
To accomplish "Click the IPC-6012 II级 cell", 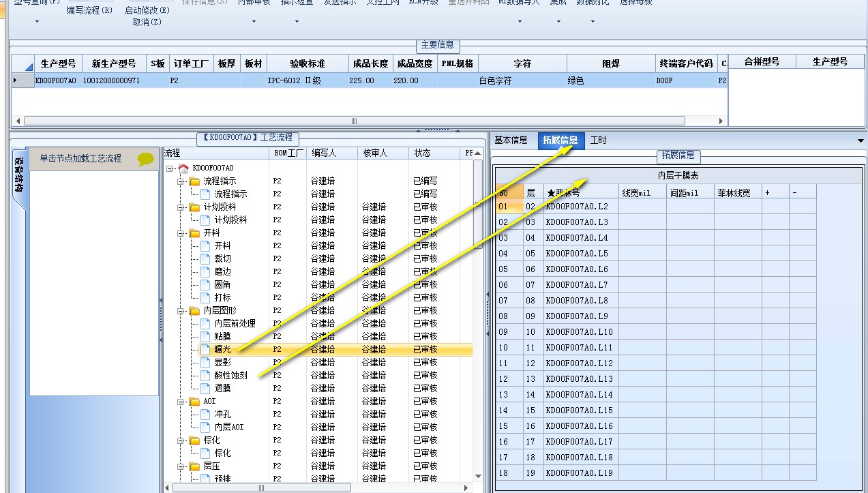I will tap(308, 80).
